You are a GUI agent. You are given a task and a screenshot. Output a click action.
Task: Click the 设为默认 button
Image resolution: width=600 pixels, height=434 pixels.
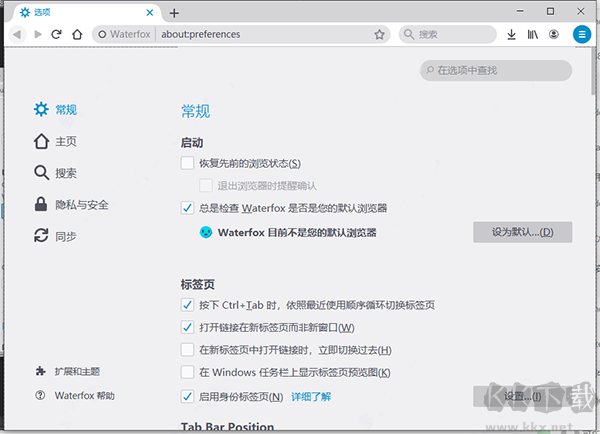(522, 232)
